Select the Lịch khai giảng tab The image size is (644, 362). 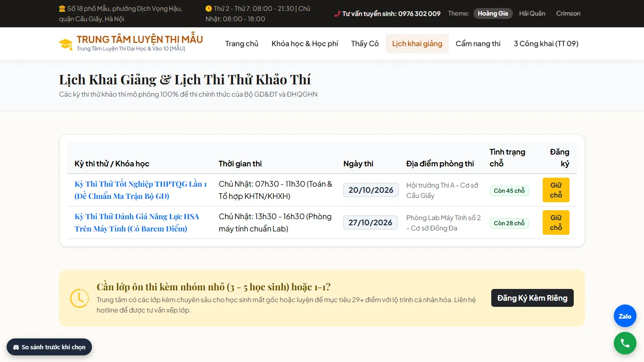pos(417,43)
